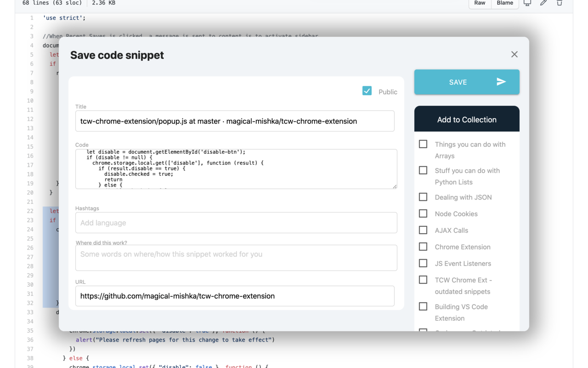Check Stuff you can do with Python Lists

423,170
